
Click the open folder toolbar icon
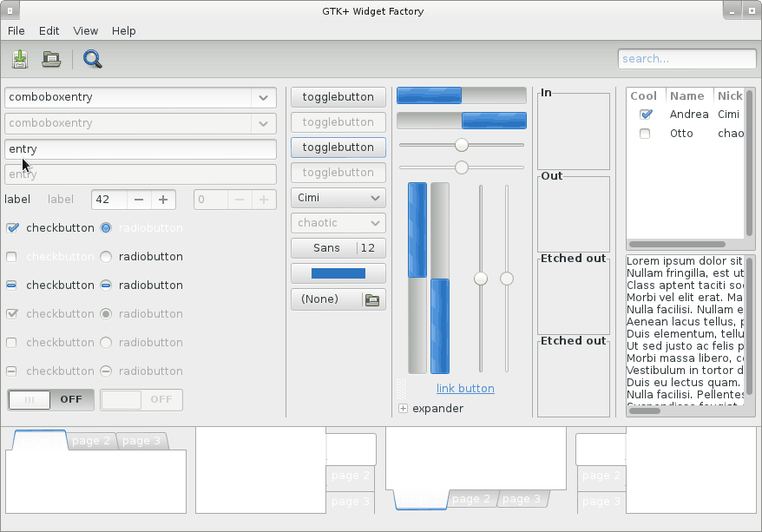pos(51,59)
